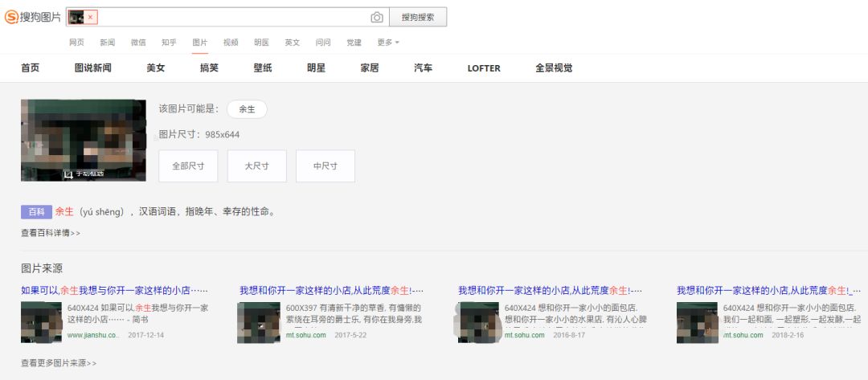Viewport: 868px width, 380px height.
Task: Click the 余生 suggested keyword tag
Action: [247, 109]
